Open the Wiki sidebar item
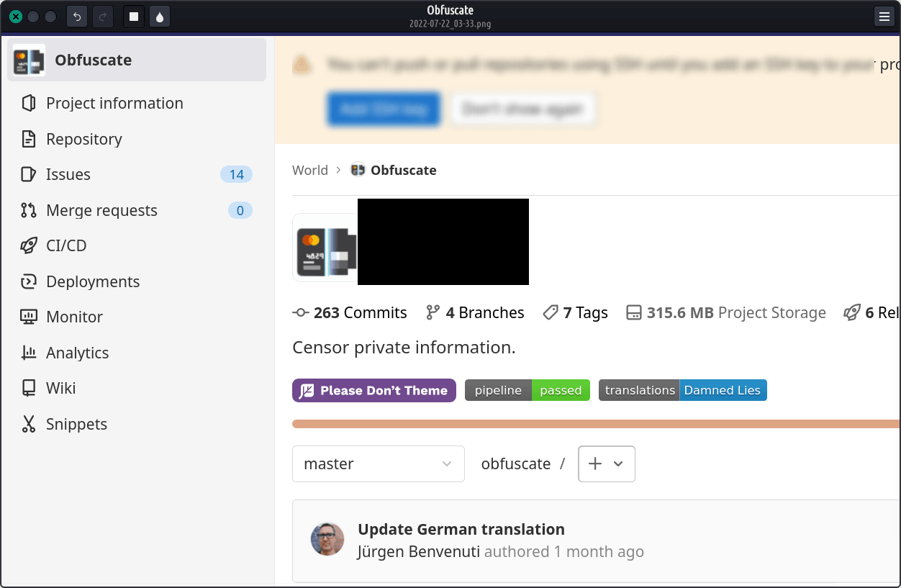The width and height of the screenshot is (901, 588). pyautogui.click(x=60, y=388)
